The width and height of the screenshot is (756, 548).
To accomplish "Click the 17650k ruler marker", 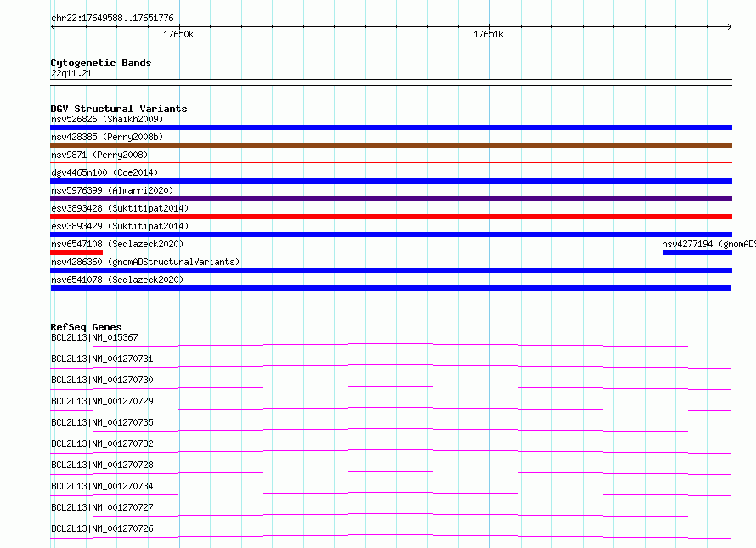I will point(178,34).
